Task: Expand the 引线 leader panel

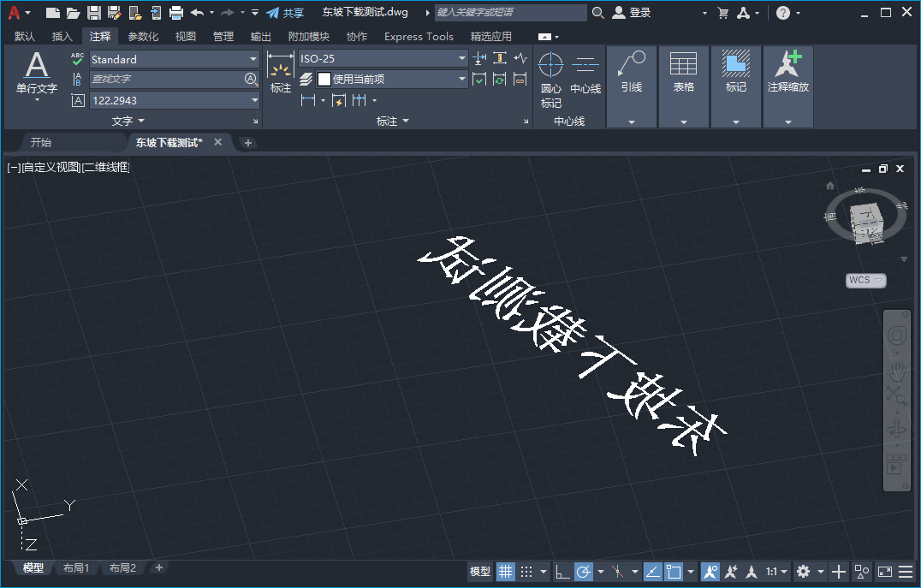Action: (x=632, y=122)
